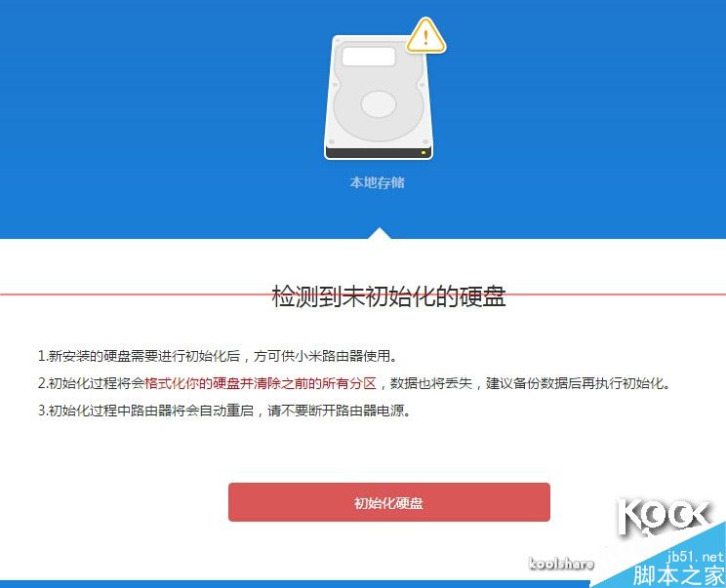Click the heading 检测到未初始化的硬盘
This screenshot has width=726, height=588.
388,296
